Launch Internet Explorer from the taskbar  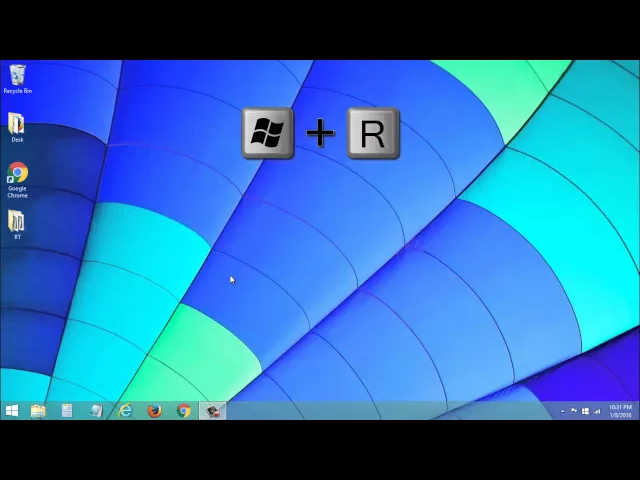125,410
